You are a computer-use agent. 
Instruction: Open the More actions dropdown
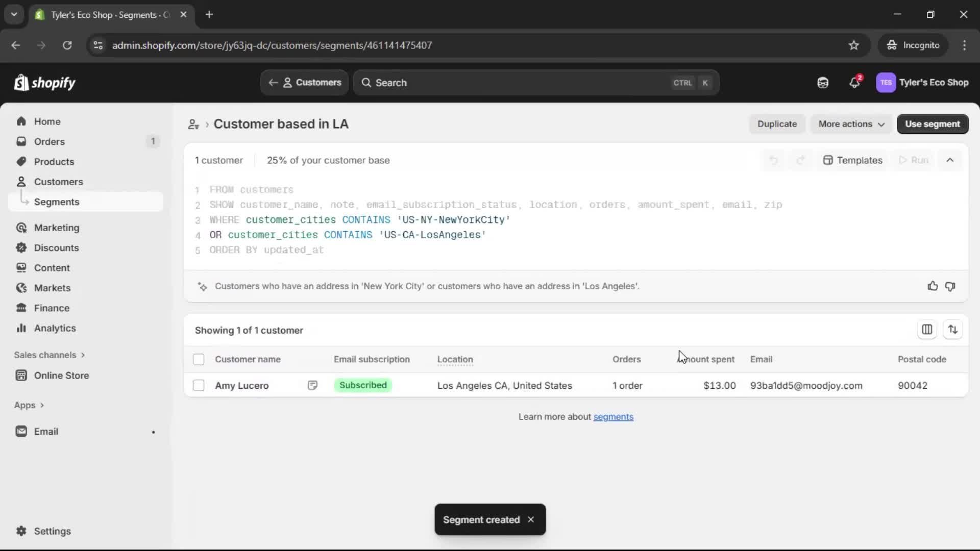pos(851,124)
